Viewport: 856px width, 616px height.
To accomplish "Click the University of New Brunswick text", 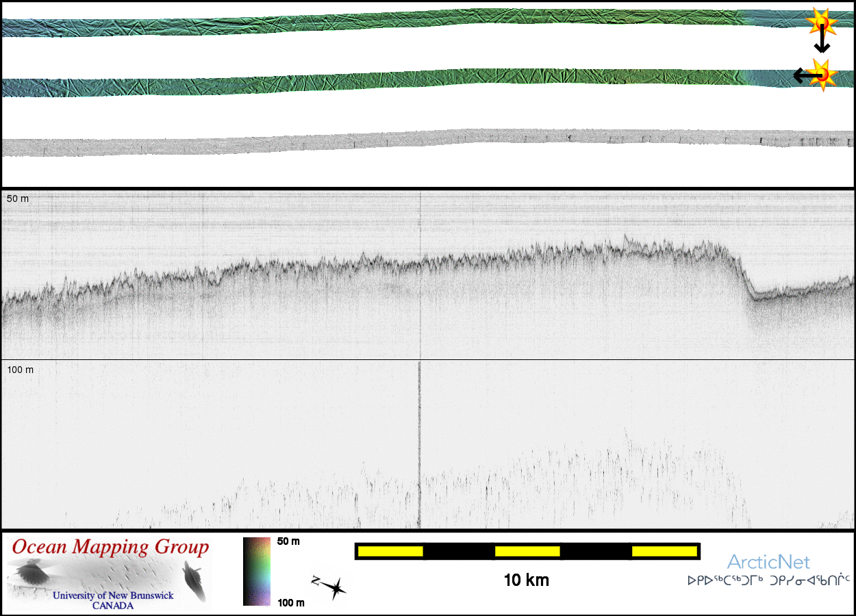I will coord(113,595).
